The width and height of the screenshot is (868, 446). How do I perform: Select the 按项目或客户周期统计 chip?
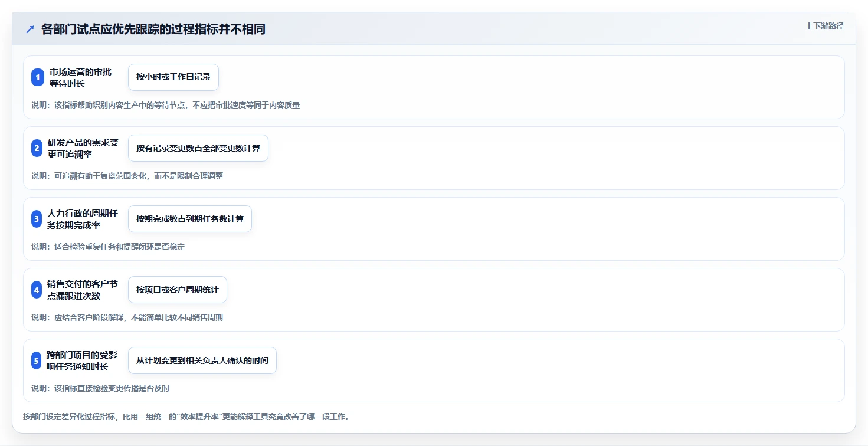point(178,290)
